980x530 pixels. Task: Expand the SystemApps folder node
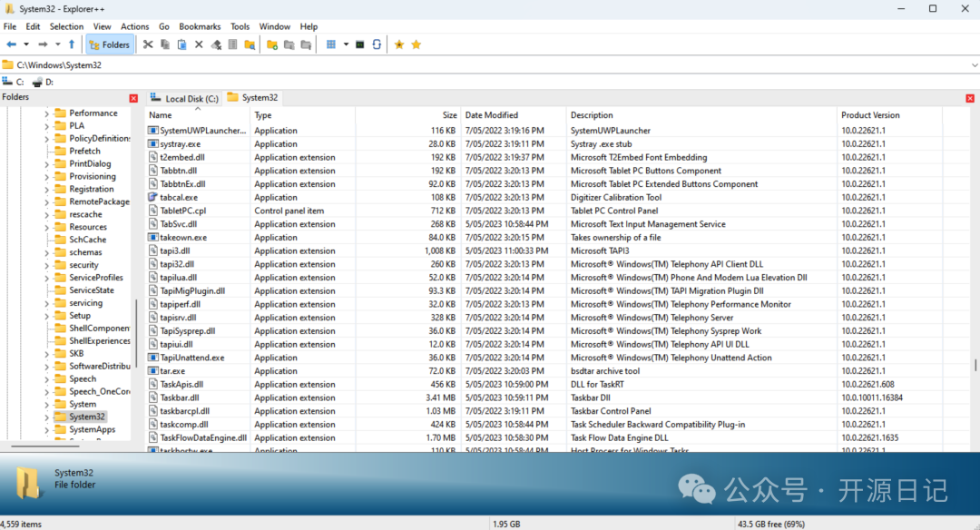(x=46, y=430)
